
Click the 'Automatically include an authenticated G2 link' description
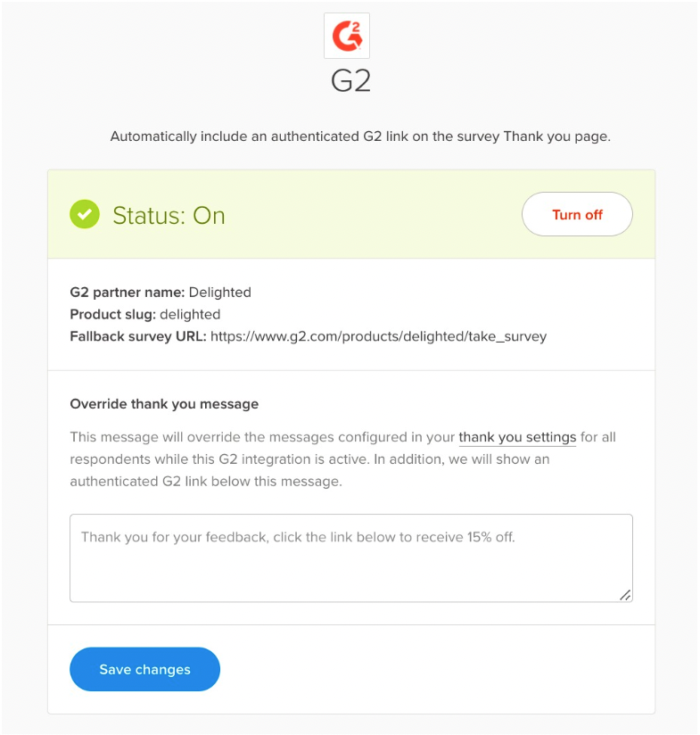click(360, 136)
